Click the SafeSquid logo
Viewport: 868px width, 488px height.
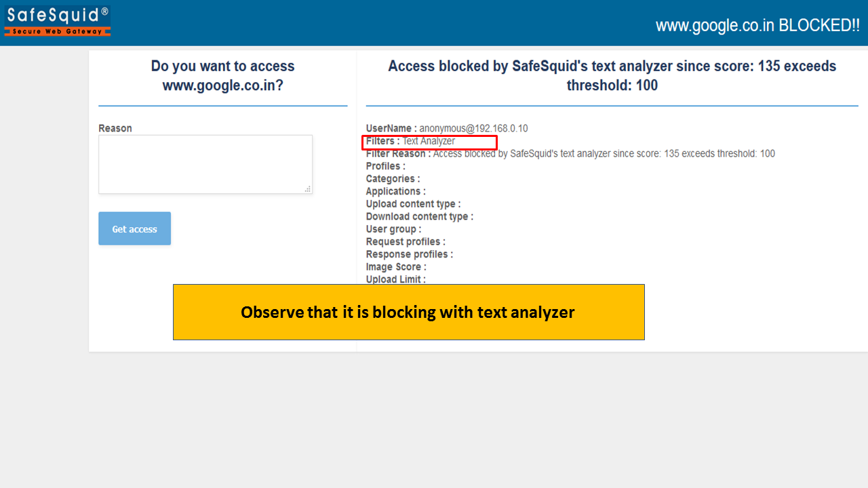[58, 21]
